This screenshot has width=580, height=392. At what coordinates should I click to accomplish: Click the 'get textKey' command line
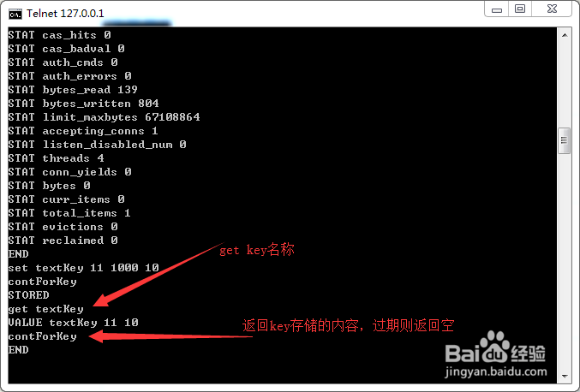pos(46,309)
